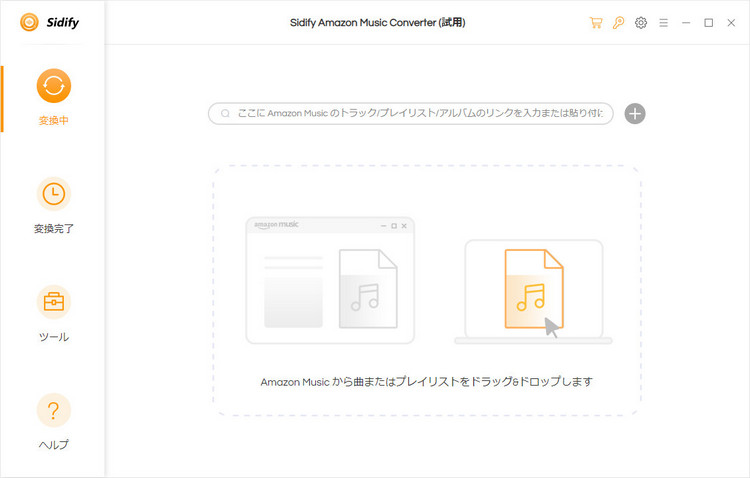Click the amazon music window illustration
The height and width of the screenshot is (478, 750).
330,280
